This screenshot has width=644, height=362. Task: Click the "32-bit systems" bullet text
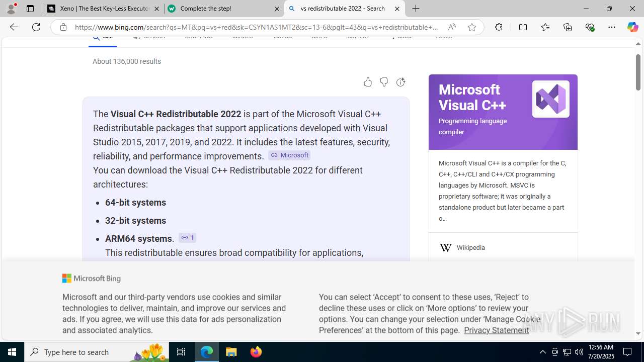[x=135, y=221]
